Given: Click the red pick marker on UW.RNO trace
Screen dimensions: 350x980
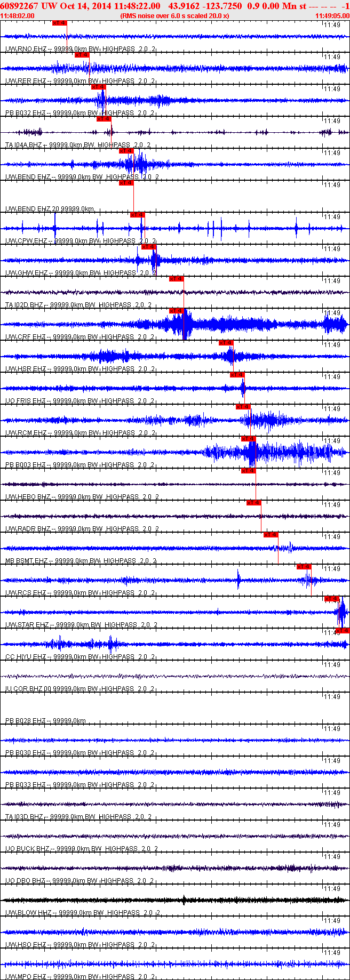Looking at the screenshot, I should click(x=60, y=23).
